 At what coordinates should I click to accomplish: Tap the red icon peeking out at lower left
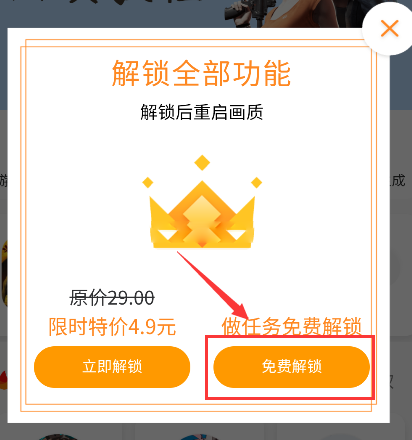click(x=4, y=380)
